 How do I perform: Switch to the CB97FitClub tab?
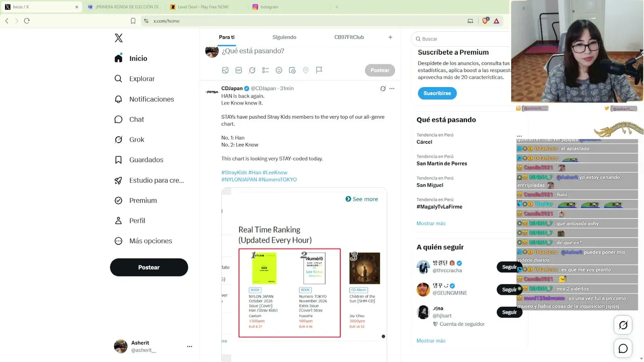(x=349, y=37)
